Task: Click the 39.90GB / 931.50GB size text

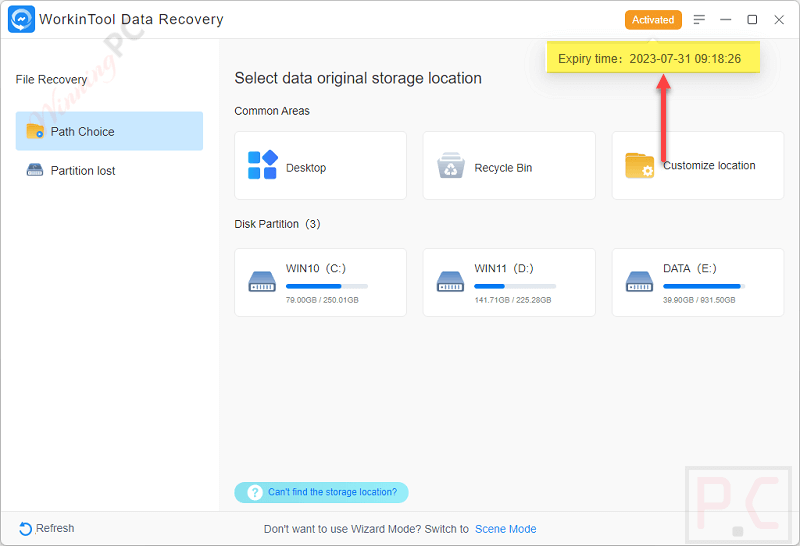Action: [x=699, y=300]
